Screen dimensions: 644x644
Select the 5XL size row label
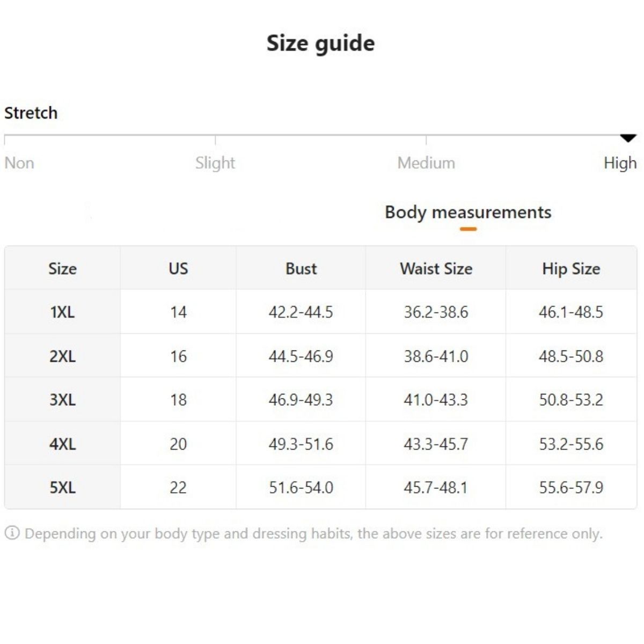pos(62,487)
